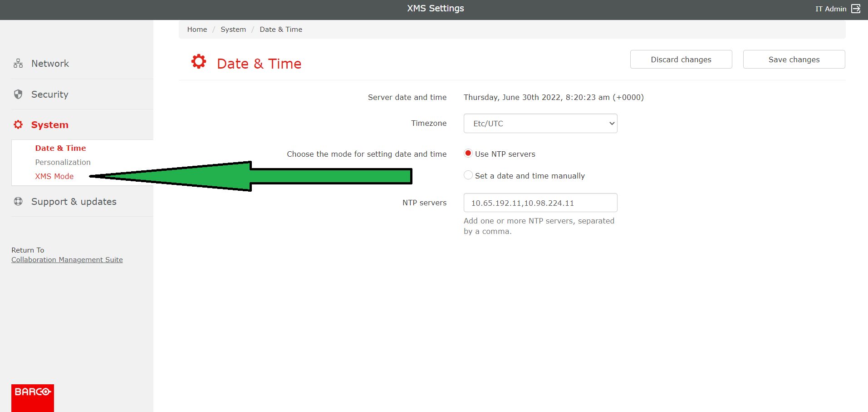Click Save changes button
Screen dimensions: 868x412
pos(794,60)
